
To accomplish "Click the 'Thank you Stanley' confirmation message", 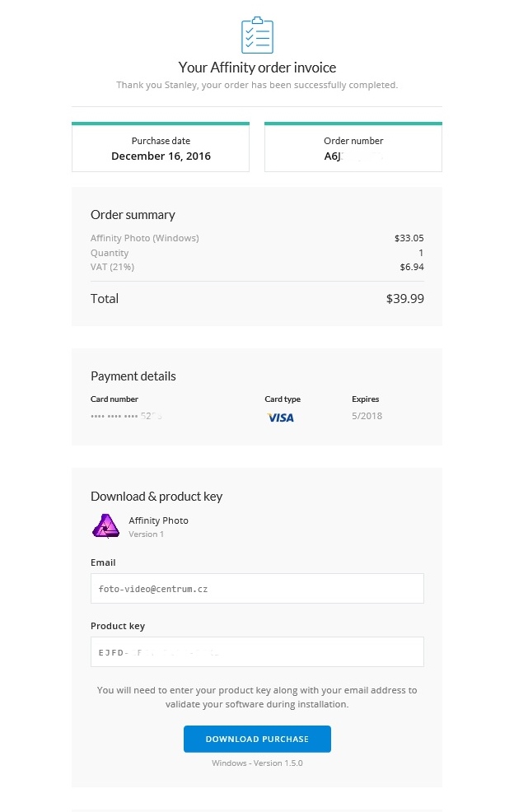I will [x=257, y=85].
